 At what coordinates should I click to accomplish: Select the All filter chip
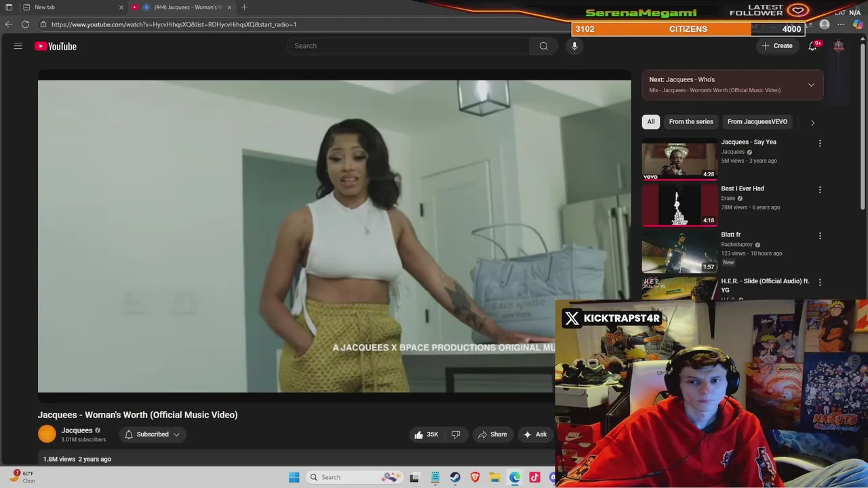651,122
